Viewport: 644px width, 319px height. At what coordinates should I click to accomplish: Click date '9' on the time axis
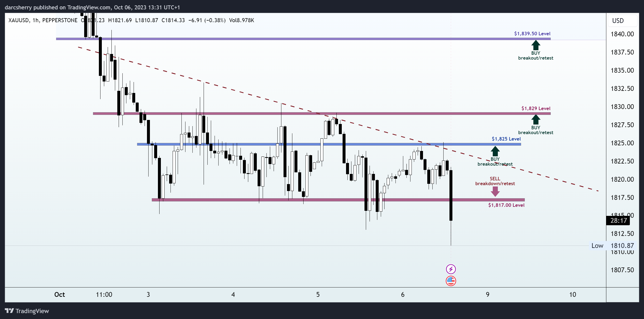pyautogui.click(x=488, y=295)
